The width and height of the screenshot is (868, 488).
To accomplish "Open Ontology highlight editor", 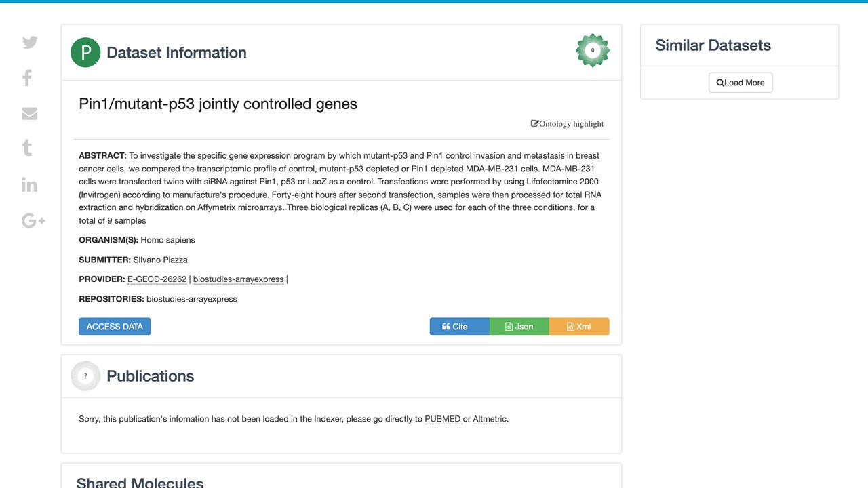I will click(x=567, y=124).
